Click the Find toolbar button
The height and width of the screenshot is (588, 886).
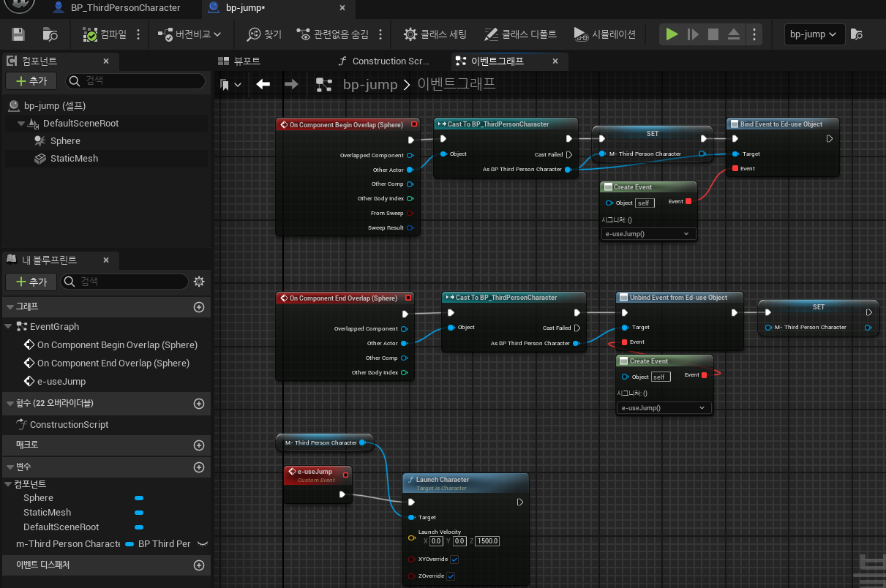click(x=264, y=34)
